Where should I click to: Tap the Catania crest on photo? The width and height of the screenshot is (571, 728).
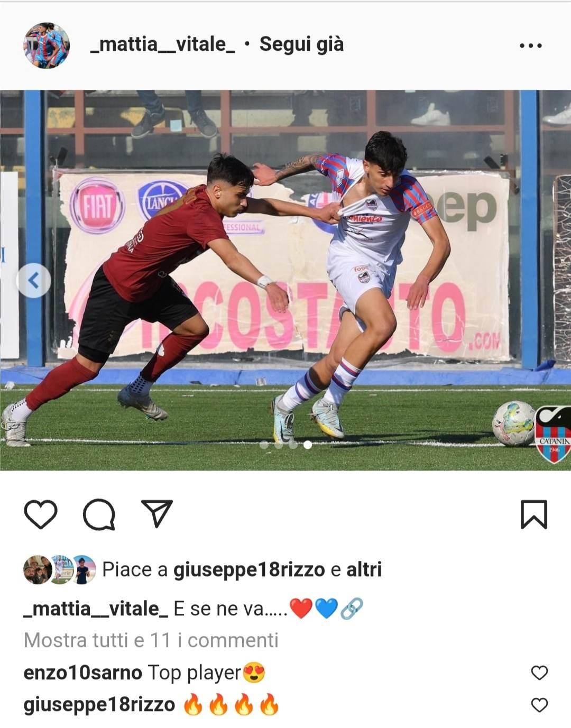pos(552,435)
